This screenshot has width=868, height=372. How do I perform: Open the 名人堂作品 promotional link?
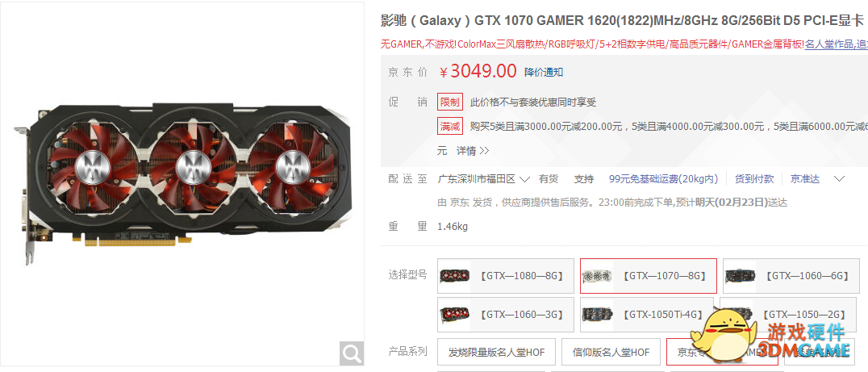[828, 44]
